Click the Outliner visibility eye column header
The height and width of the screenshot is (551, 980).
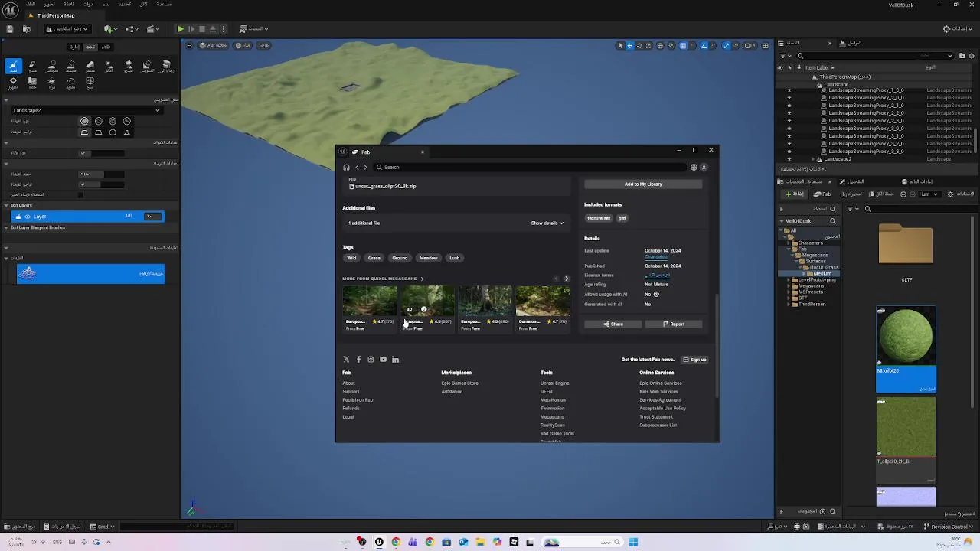point(780,67)
